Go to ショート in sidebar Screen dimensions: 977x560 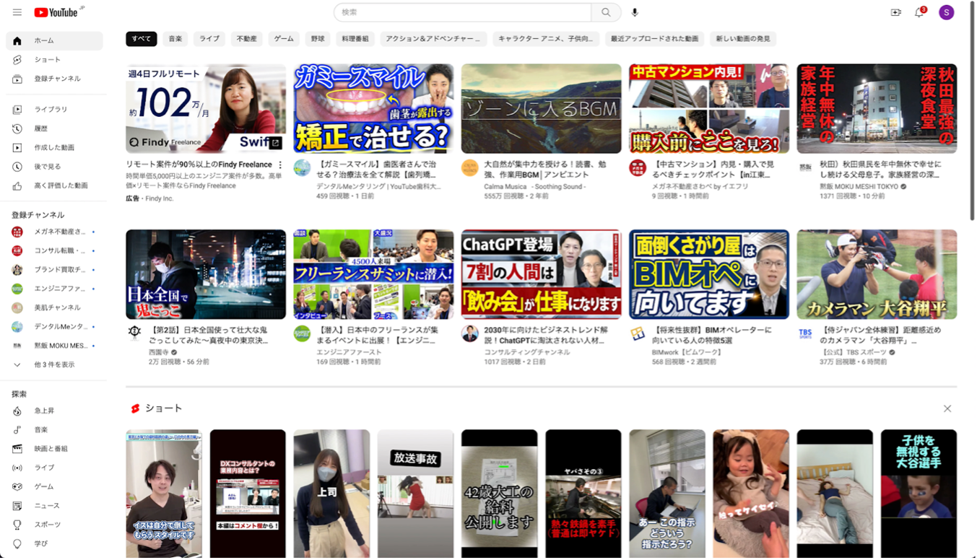pos(48,60)
